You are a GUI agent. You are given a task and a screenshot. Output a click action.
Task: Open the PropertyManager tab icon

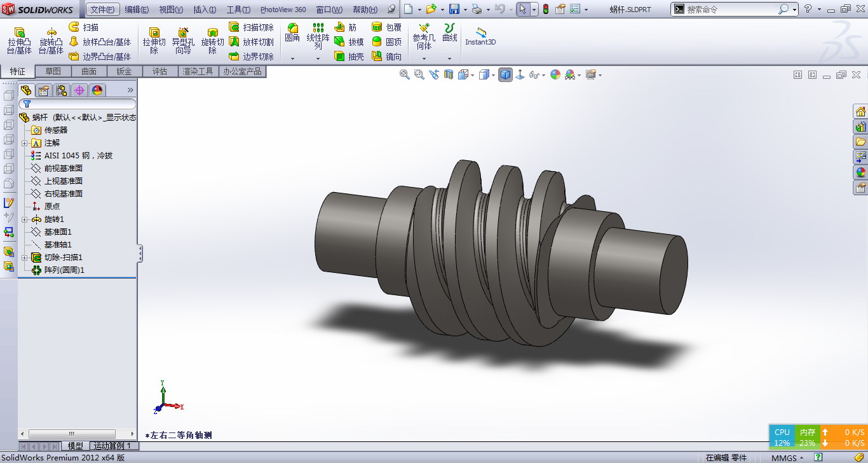[x=44, y=90]
